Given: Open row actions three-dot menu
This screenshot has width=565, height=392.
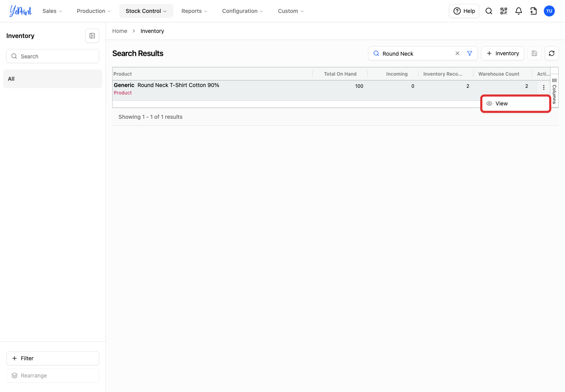Looking at the screenshot, I should 544,87.
